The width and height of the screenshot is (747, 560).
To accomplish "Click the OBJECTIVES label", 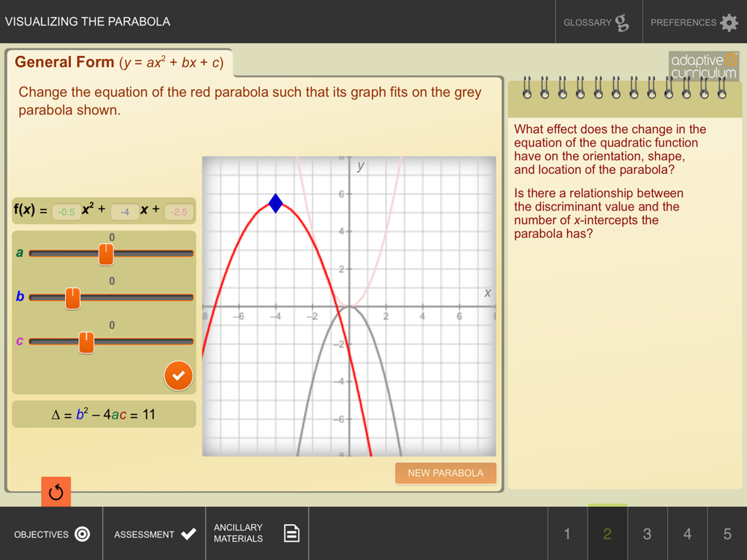I will 41,535.
